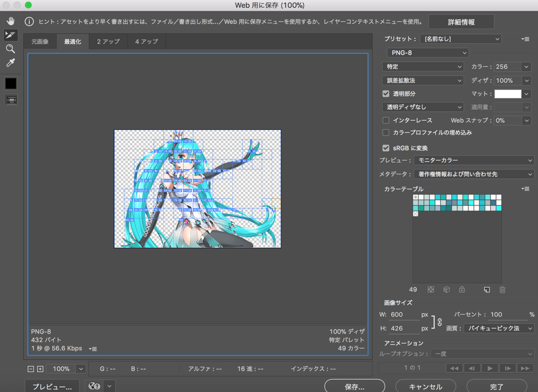Open the 透明ディザなし dropdown
Viewport: 538px width, 392px height.
click(x=423, y=107)
